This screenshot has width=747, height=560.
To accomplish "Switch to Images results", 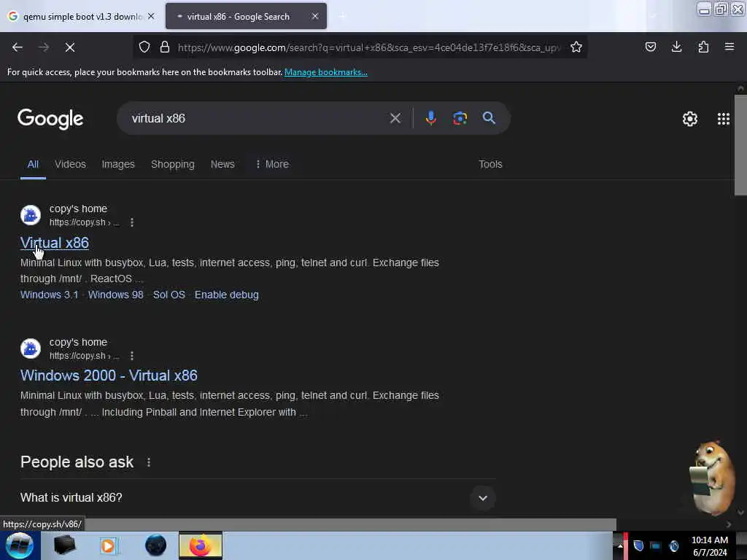I will click(x=118, y=164).
